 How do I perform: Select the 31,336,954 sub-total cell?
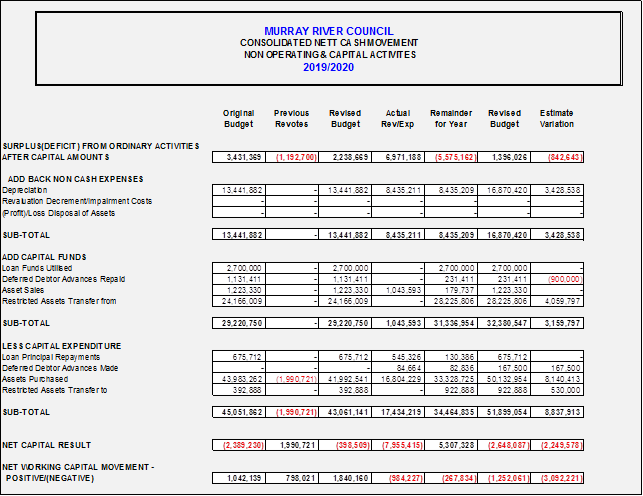pyautogui.click(x=451, y=323)
